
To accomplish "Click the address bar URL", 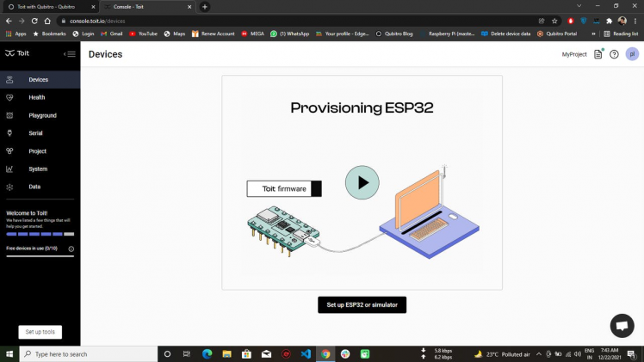I will (97, 21).
